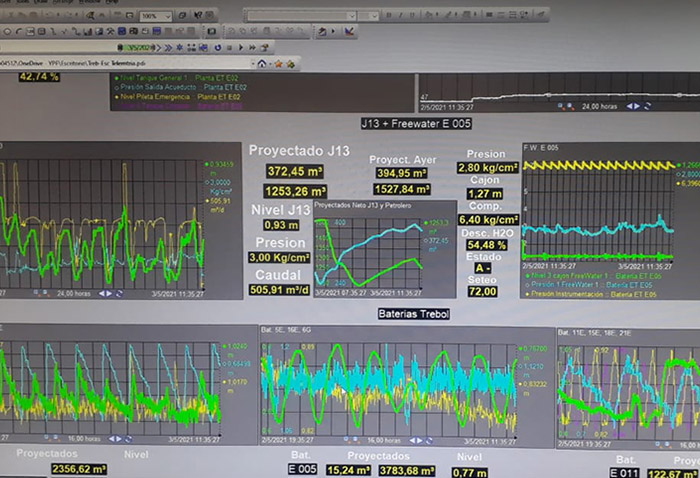Viewport: 700px width, 478px height.
Task: Click the single forward chevron time icon
Action: pyautogui.click(x=158, y=47)
